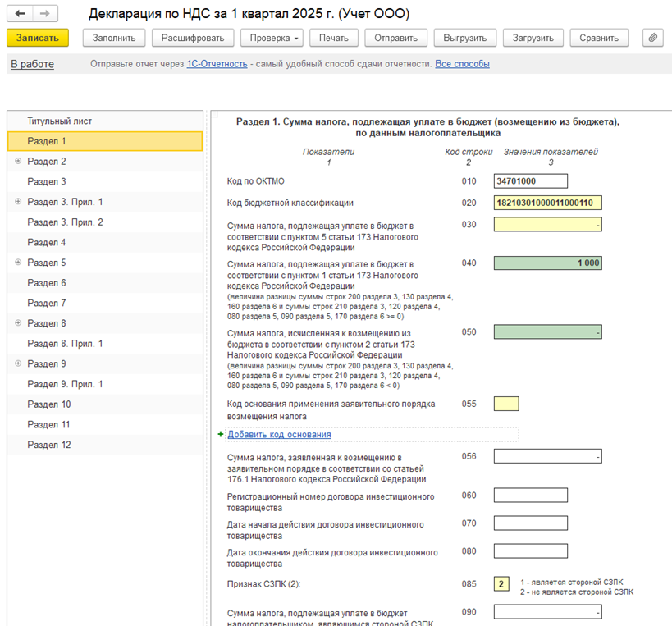The width and height of the screenshot is (672, 626).
Task: Expand the Раздел 9 tree node
Action: pos(18,363)
